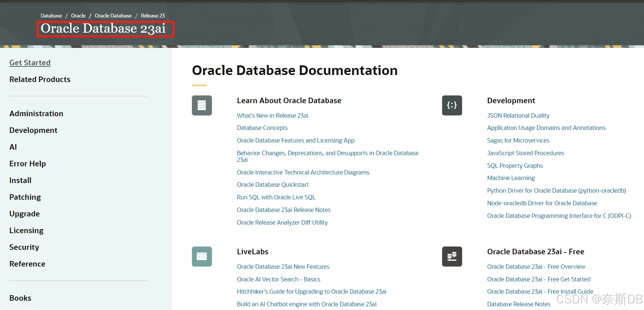Open the Reference sidebar item

tap(27, 264)
